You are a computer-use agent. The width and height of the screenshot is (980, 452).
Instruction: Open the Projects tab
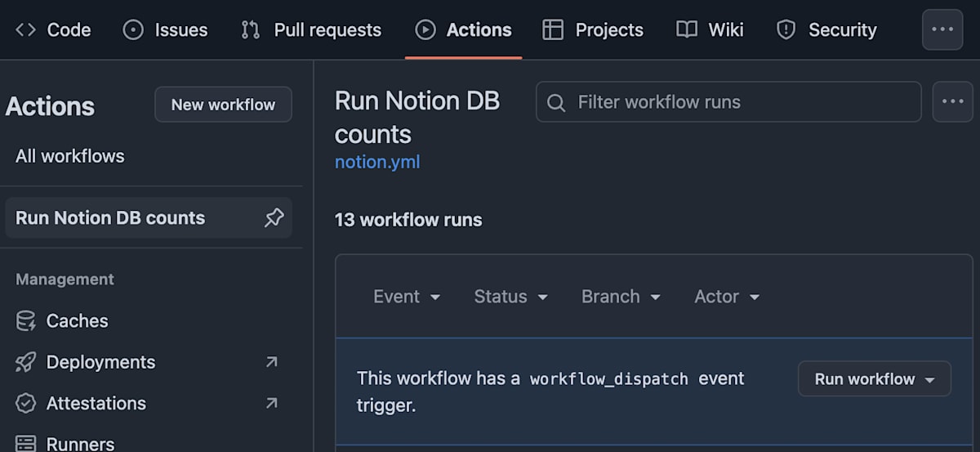593,30
